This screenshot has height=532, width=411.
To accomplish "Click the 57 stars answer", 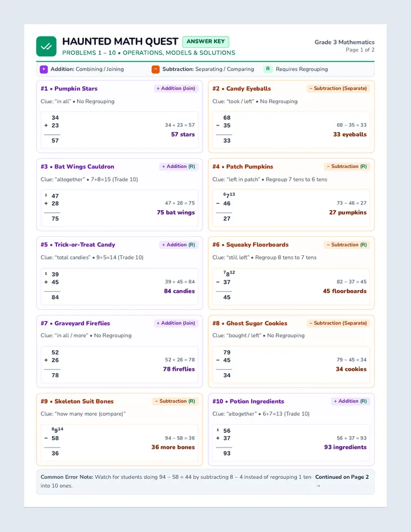I will (183, 134).
